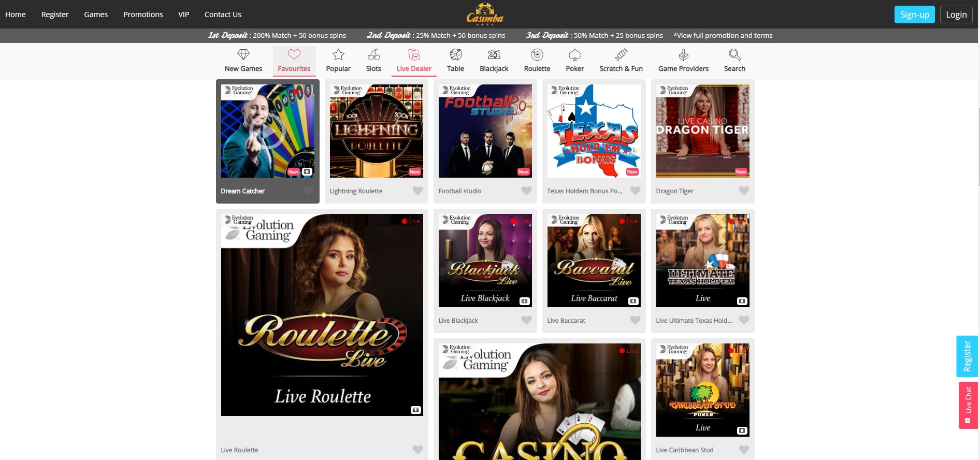Open the Dragon Tiger game thumbnail
This screenshot has width=980, height=460.
coord(703,131)
